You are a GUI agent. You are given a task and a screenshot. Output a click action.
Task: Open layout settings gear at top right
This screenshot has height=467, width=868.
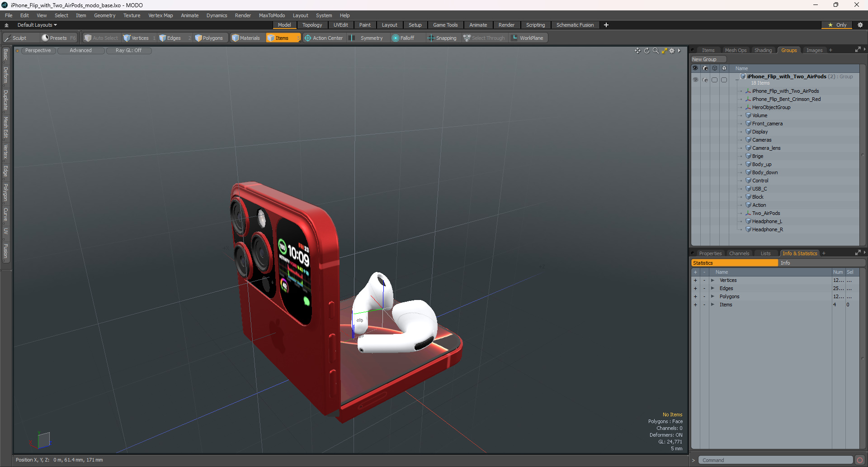pyautogui.click(x=860, y=25)
